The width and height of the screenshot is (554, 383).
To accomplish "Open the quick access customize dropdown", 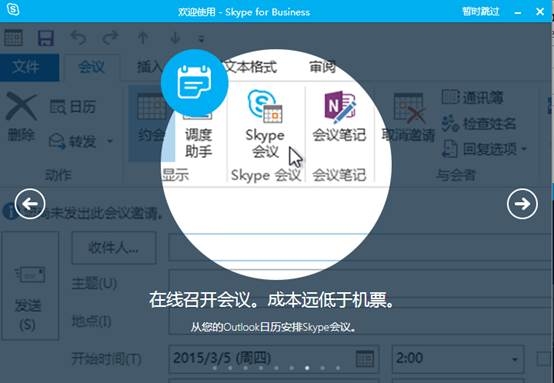I will (201, 39).
